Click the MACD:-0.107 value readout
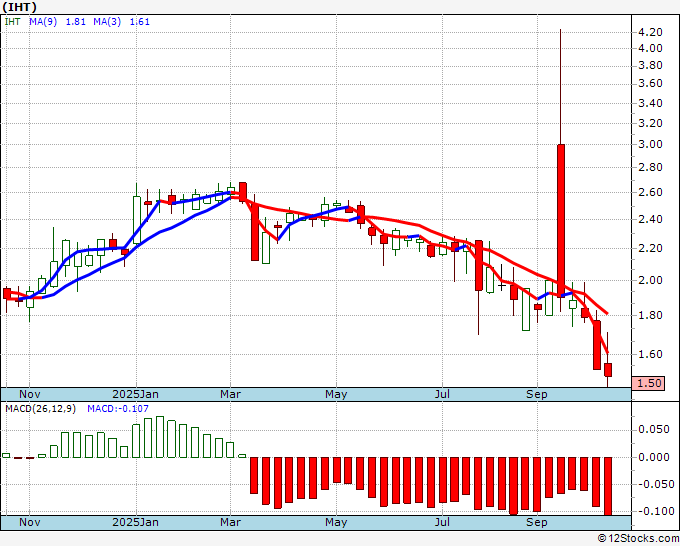The image size is (680, 546). [x=118, y=409]
